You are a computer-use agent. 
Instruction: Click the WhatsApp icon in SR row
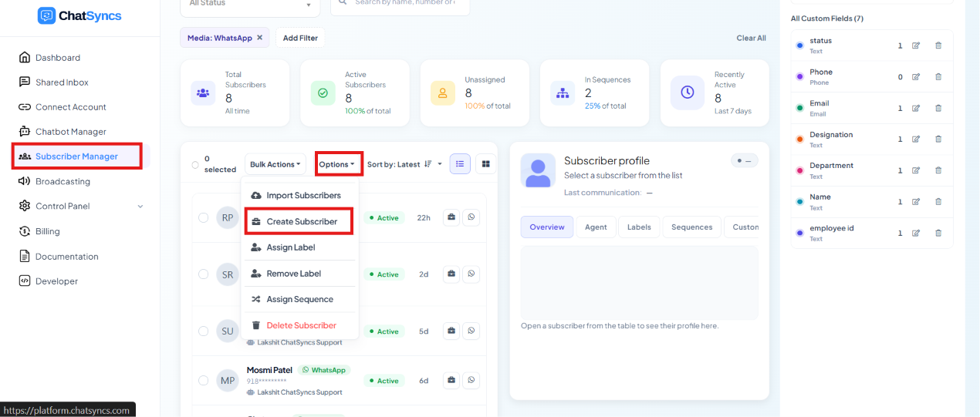pos(471,274)
